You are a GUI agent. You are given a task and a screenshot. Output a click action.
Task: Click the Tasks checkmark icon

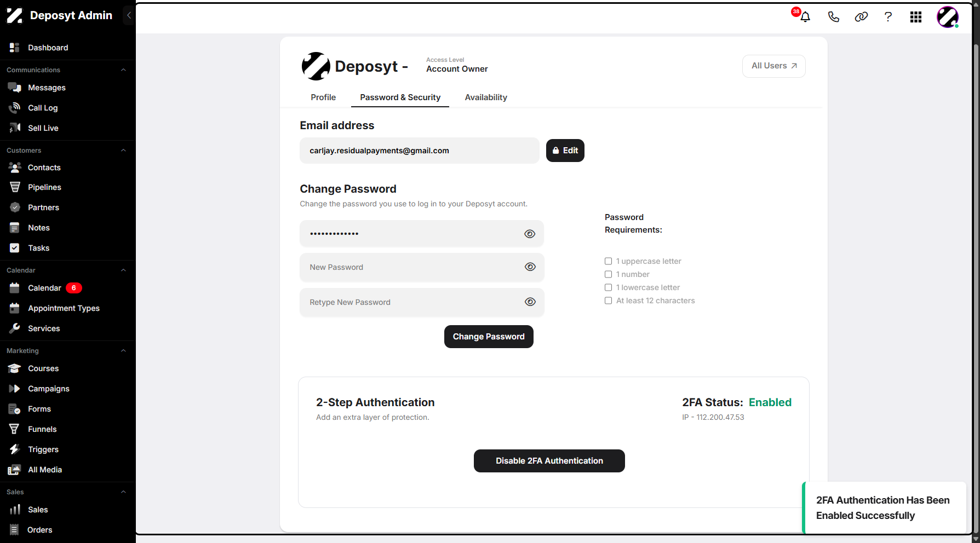point(15,248)
